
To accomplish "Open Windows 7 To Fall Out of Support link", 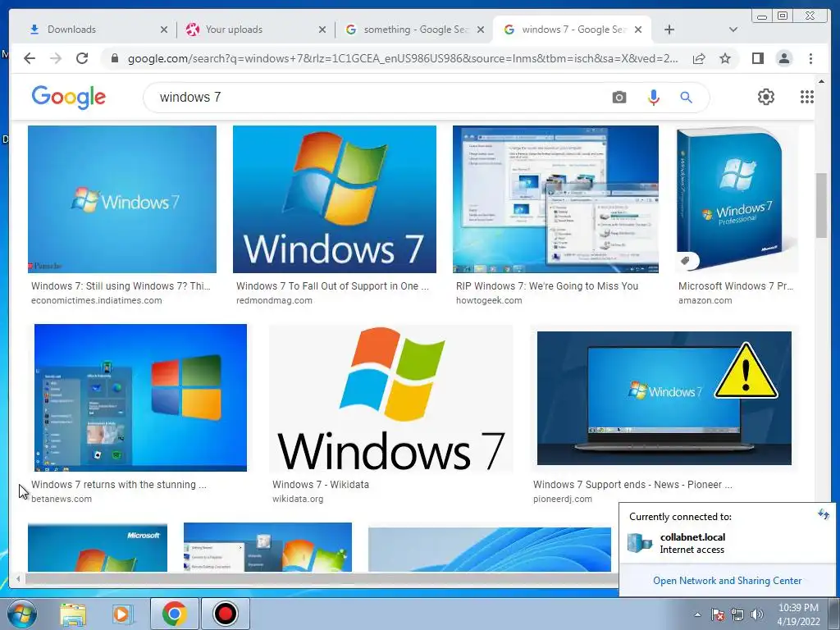I will (332, 286).
